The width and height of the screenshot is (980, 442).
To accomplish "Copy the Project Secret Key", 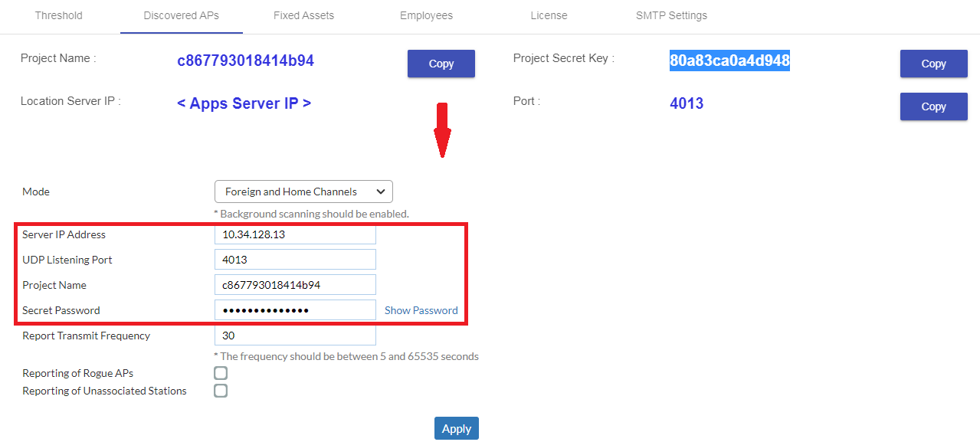I will click(933, 64).
